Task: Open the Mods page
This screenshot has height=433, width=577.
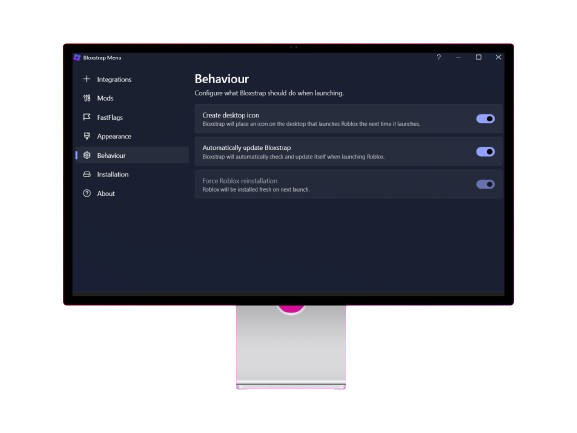Action: click(x=132, y=98)
